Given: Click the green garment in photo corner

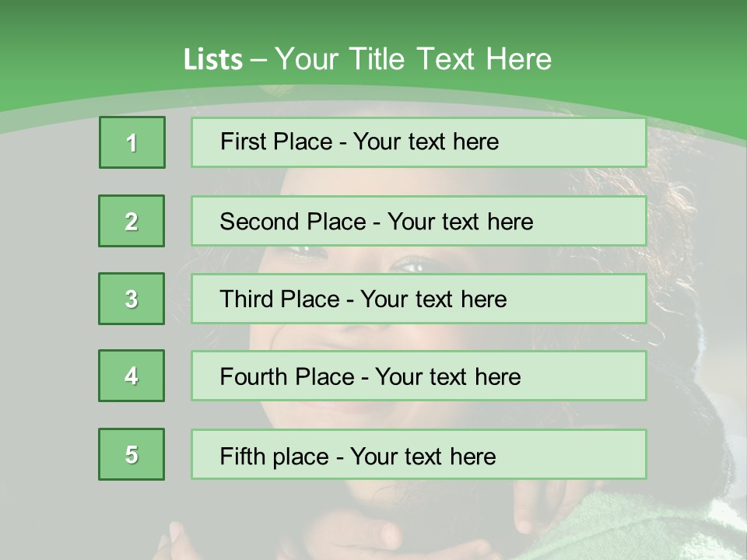Looking at the screenshot, I should click(669, 529).
